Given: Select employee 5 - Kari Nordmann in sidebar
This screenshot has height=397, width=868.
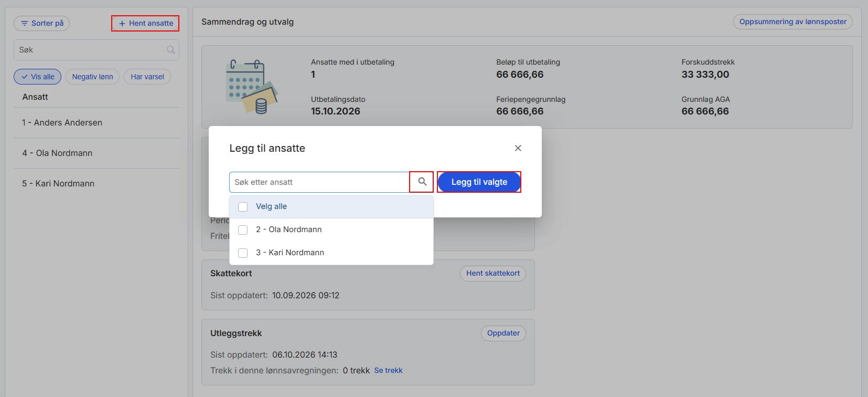Looking at the screenshot, I should [x=96, y=183].
